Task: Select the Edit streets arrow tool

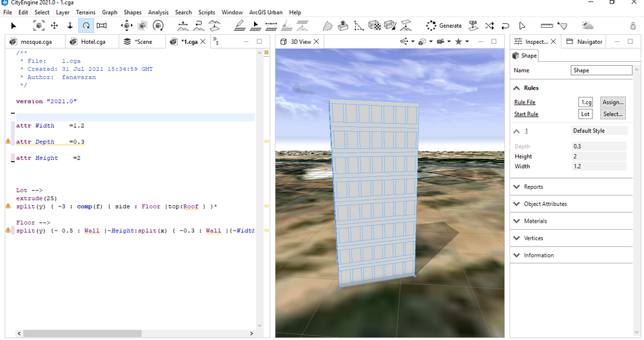Action: tap(255, 26)
